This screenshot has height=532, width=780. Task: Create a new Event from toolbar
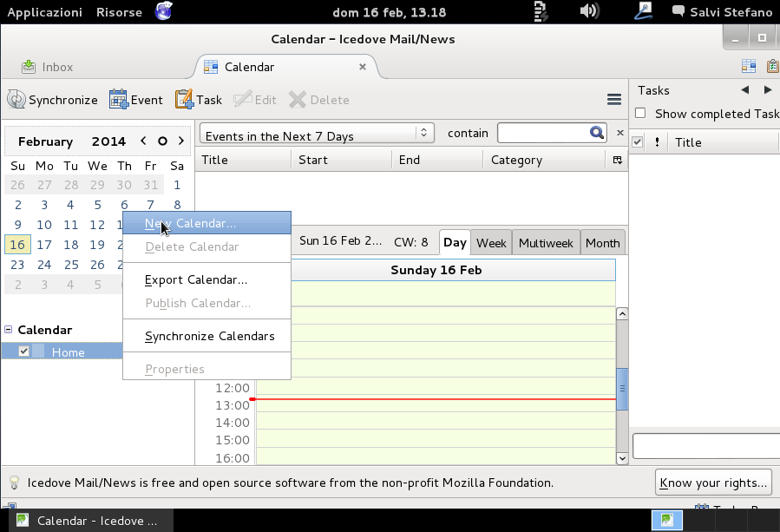point(118,100)
